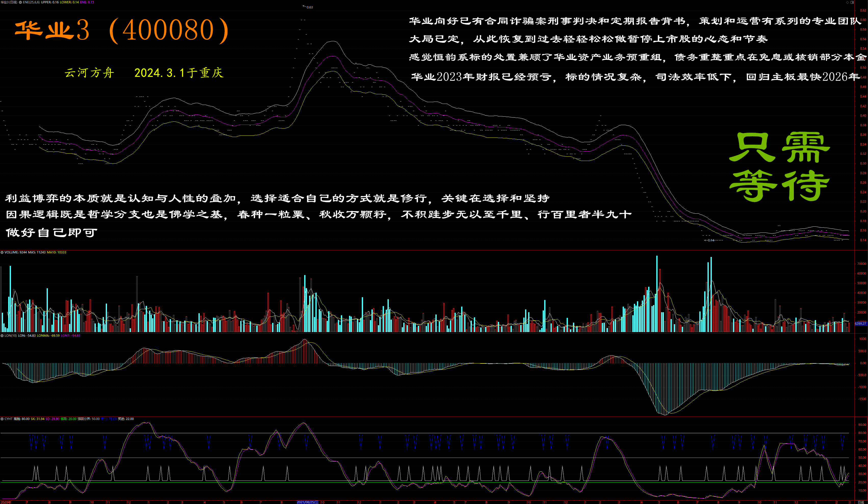Select the 做好自己即可 annotation line

point(52,232)
